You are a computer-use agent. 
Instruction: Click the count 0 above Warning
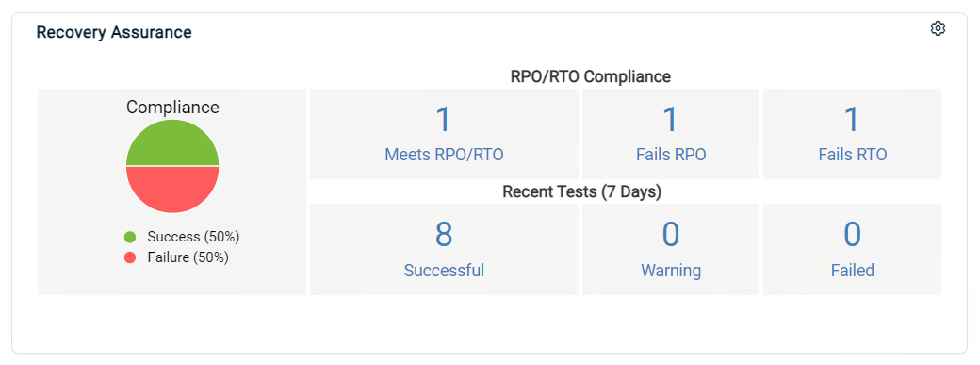point(671,235)
